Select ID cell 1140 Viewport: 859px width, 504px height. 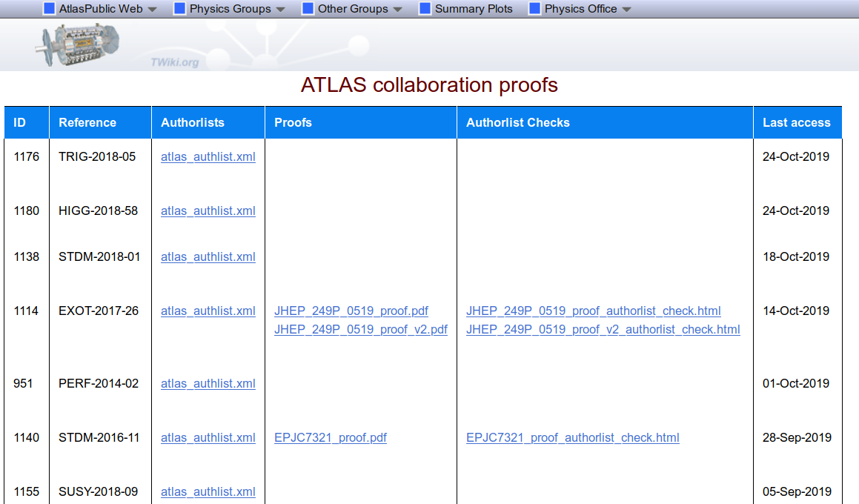click(26, 438)
